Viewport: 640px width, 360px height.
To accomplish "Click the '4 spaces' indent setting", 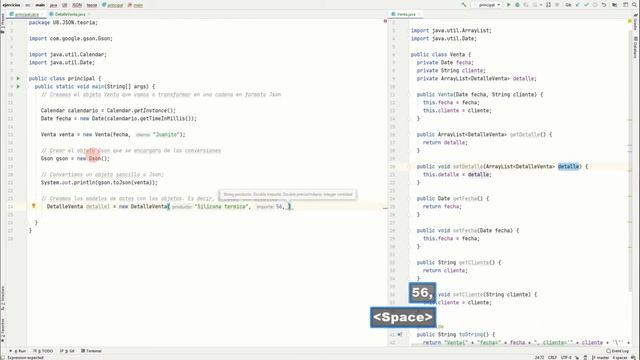I will click(x=619, y=358).
